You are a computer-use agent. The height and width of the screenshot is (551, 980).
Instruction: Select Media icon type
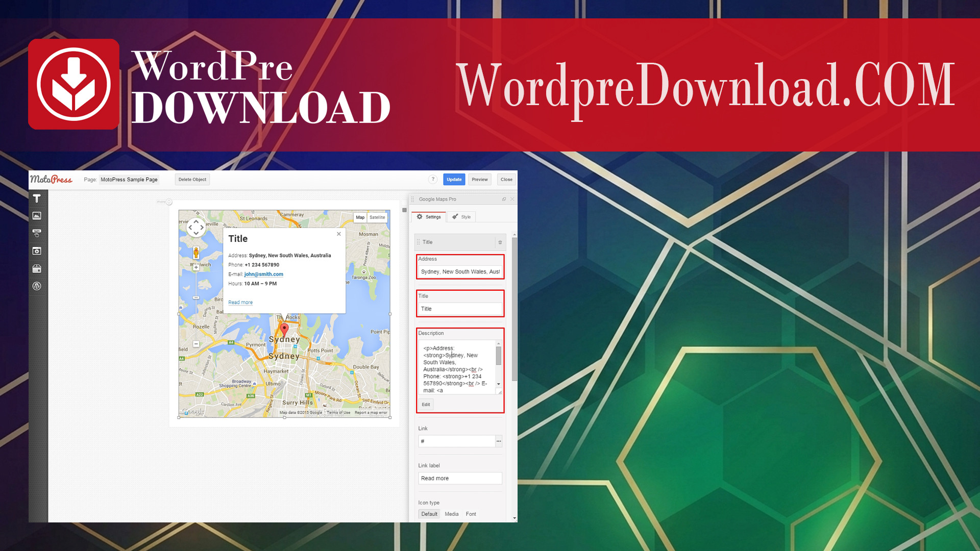[x=452, y=514]
